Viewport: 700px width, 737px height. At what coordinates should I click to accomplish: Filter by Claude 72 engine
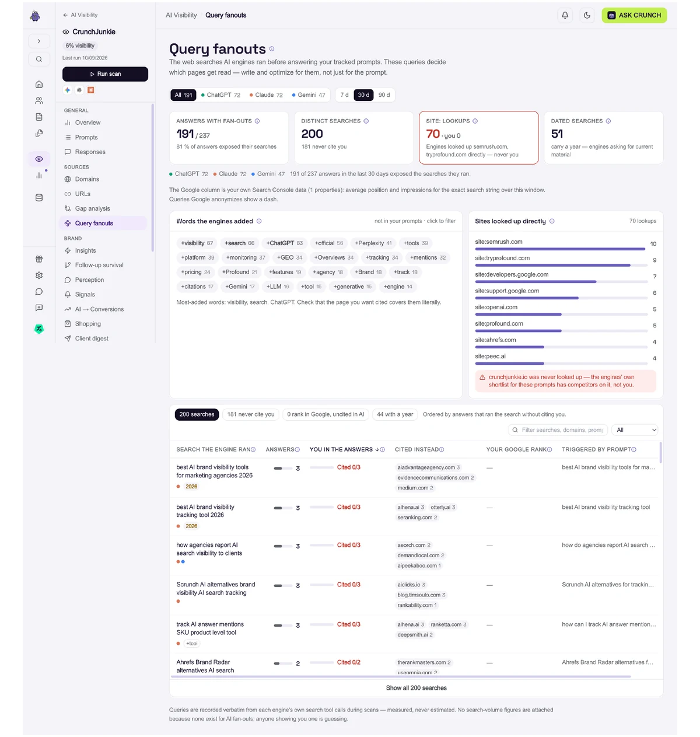point(266,95)
